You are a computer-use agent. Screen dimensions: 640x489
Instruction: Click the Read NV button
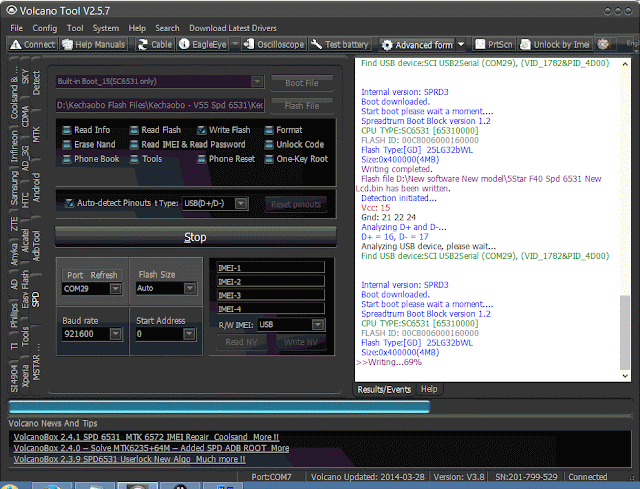241,342
